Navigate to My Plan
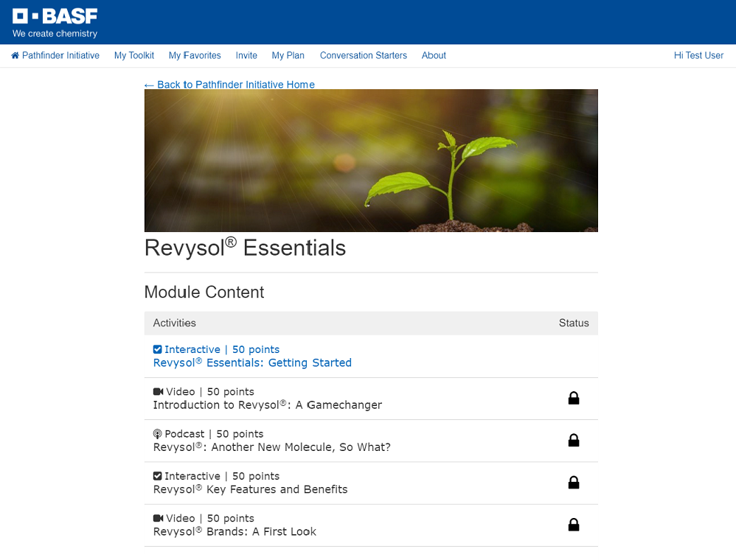 (x=288, y=55)
